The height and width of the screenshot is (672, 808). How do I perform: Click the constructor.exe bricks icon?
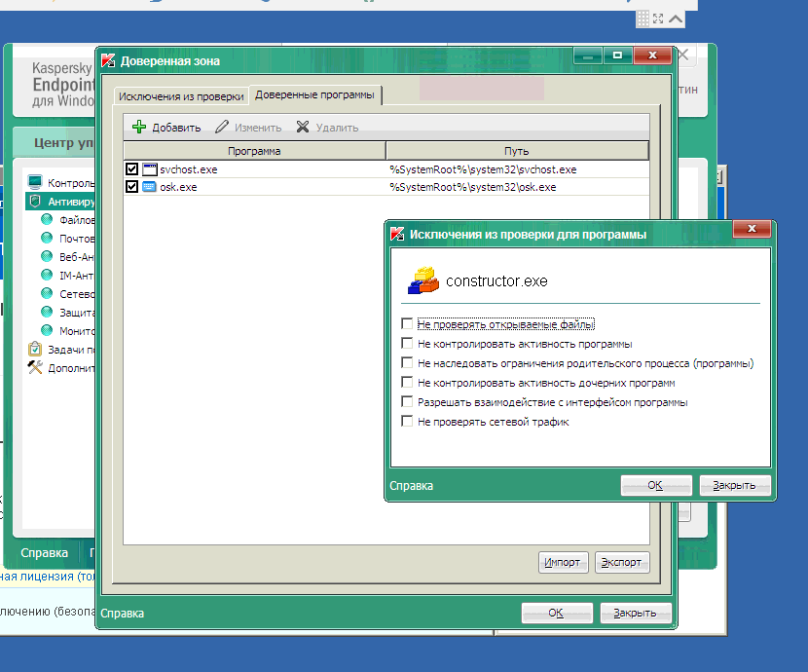pos(423,281)
